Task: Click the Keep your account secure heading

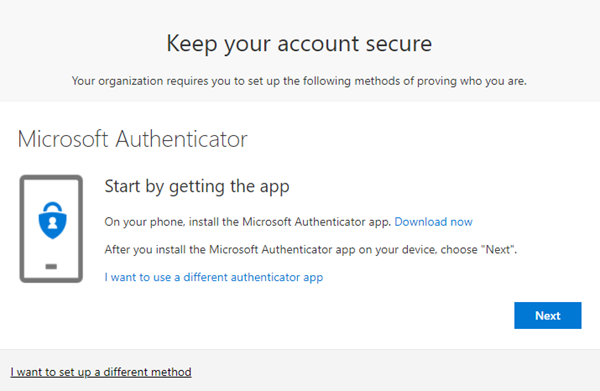Action: (x=299, y=44)
